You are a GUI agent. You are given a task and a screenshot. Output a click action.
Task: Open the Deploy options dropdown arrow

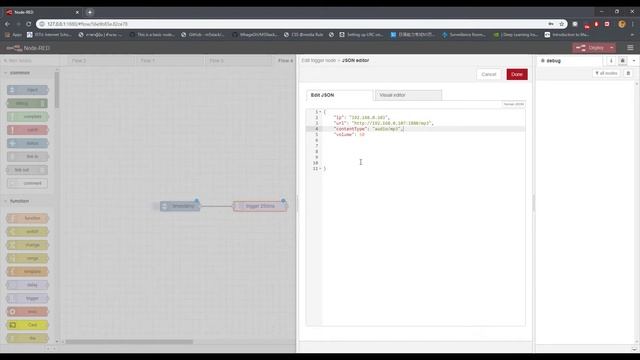612,48
